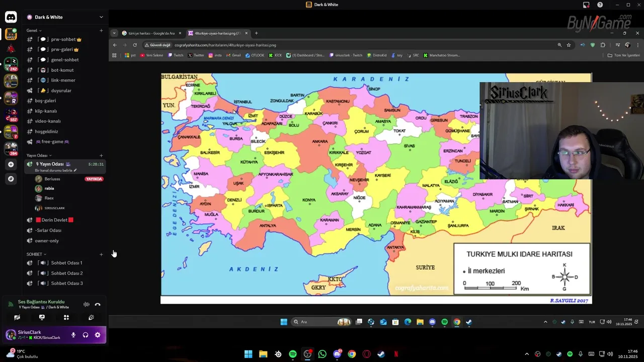Open DistroKid bookmark in bookmarks bar
The image size is (644, 362).
[x=377, y=55]
